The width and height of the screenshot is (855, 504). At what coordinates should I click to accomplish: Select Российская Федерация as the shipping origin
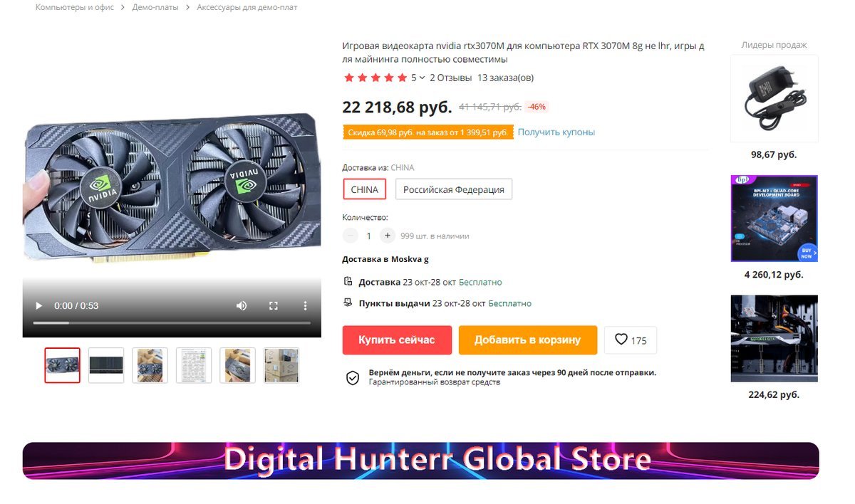click(454, 189)
